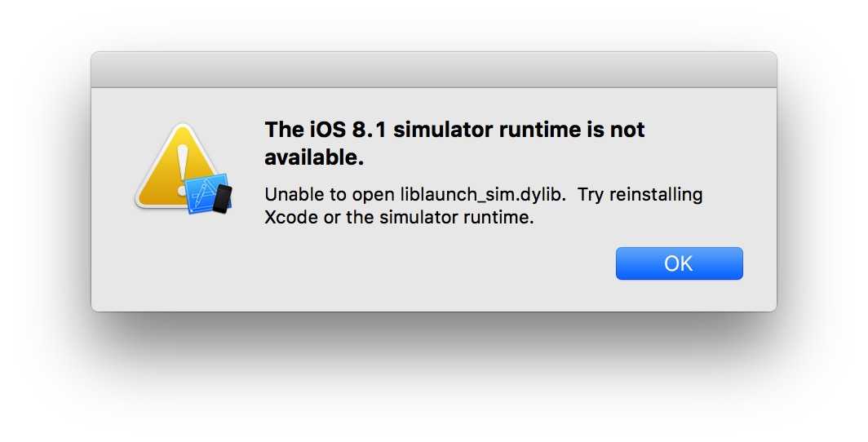Click the black iPhone graphic in badge
The width and height of the screenshot is (868, 442).
click(223, 199)
